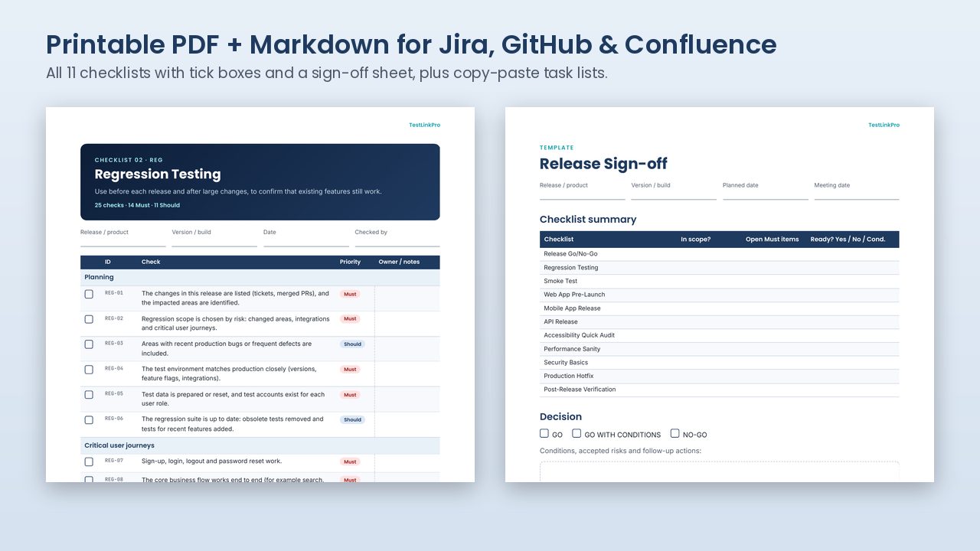Click the Accessibility Quick Audit row
Screen dimensions: 980x551
(720, 335)
